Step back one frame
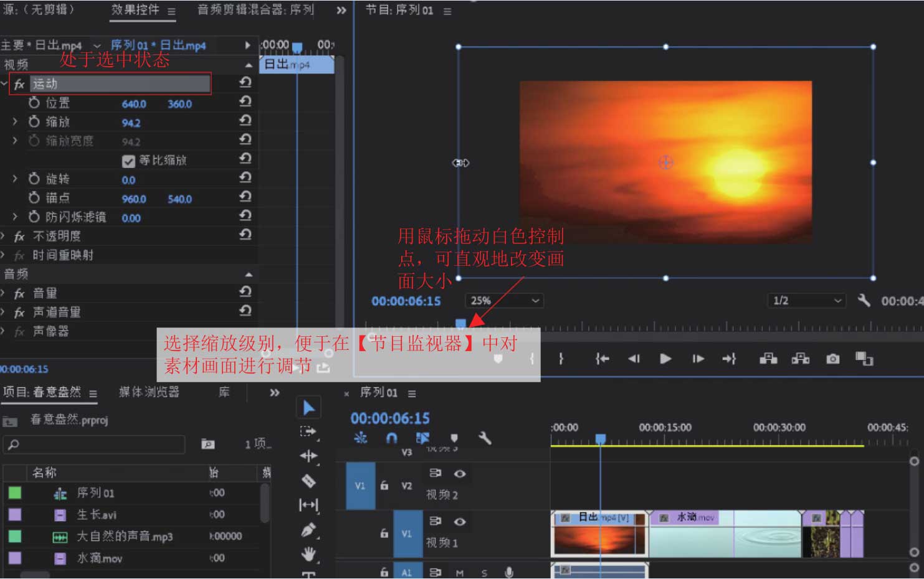The height and width of the screenshot is (579, 924). coord(634,359)
